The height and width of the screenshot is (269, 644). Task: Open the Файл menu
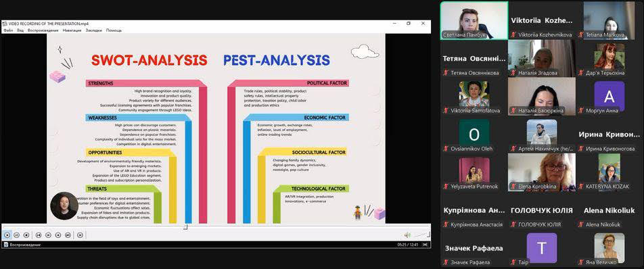point(8,30)
